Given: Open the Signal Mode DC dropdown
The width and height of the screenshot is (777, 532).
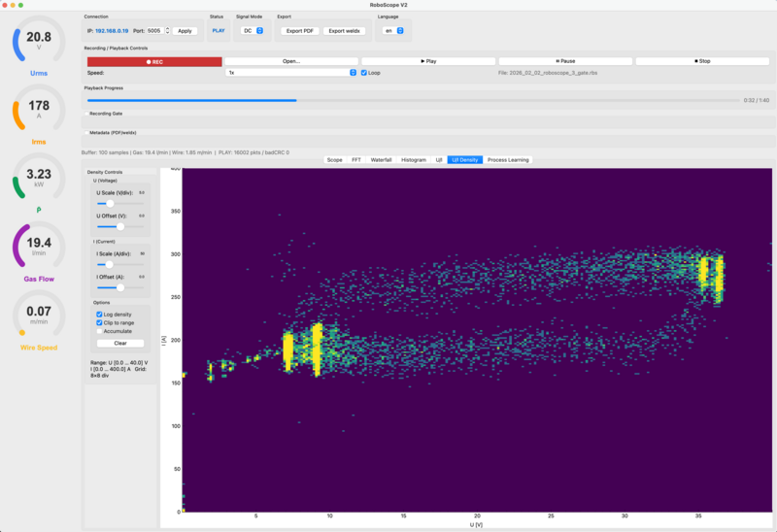Looking at the screenshot, I should coord(253,31).
